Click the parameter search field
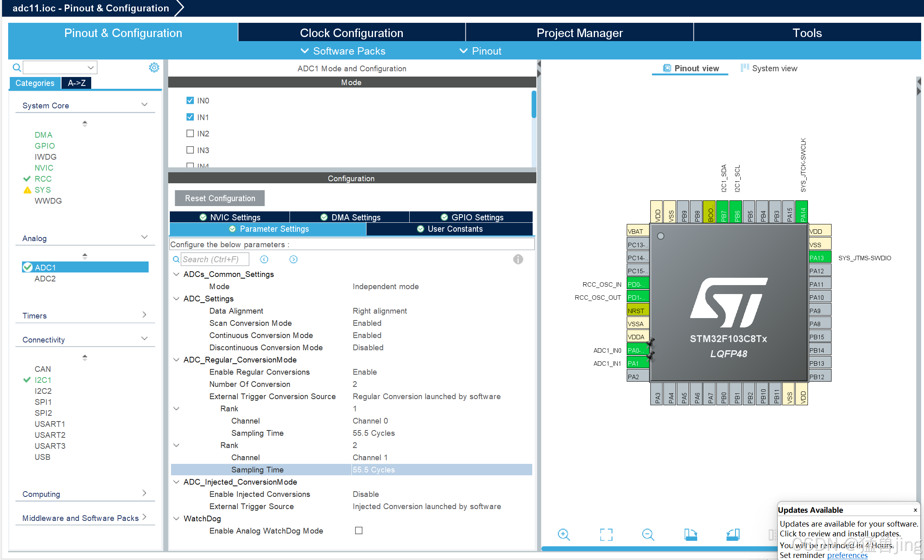The height and width of the screenshot is (560, 924). coord(215,259)
